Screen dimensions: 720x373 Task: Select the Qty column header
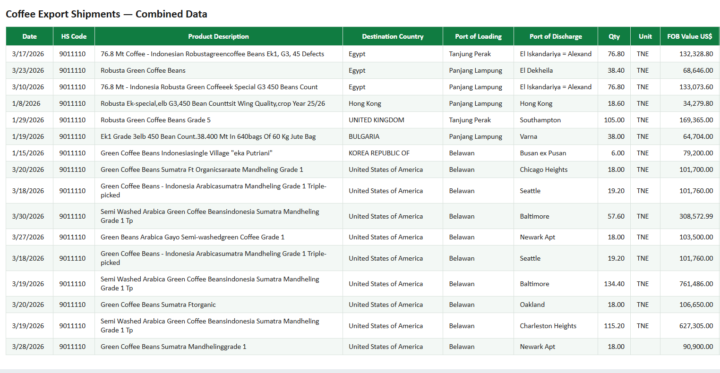(614, 36)
